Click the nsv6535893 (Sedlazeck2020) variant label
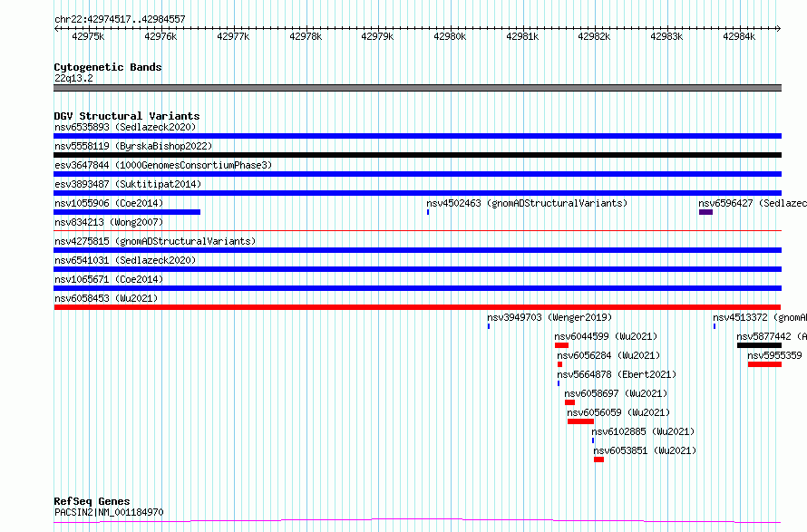The width and height of the screenshot is (807, 532). pos(125,127)
